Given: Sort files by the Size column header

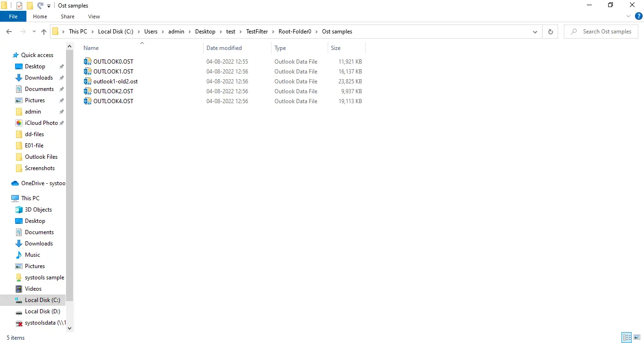Looking at the screenshot, I should tap(347, 48).
